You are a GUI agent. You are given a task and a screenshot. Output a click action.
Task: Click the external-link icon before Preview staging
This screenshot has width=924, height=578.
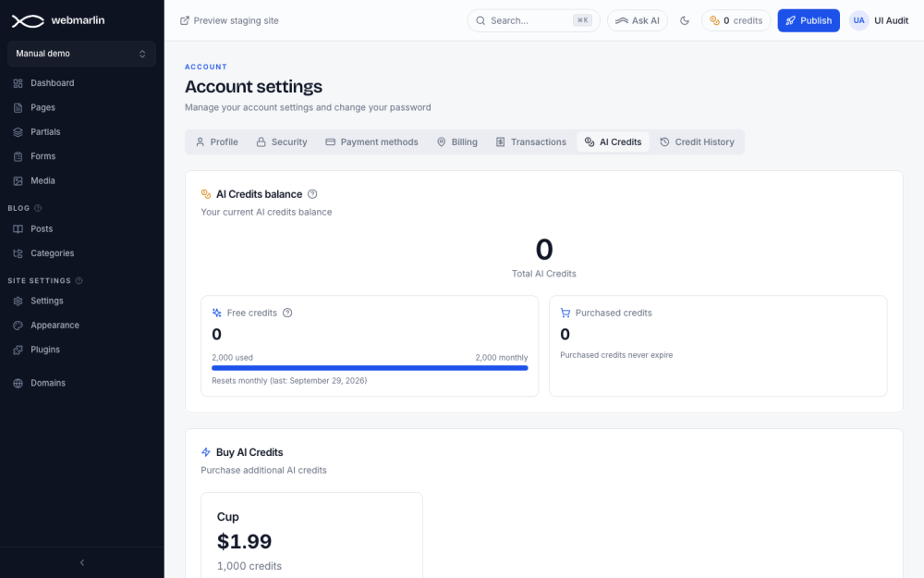pos(185,20)
